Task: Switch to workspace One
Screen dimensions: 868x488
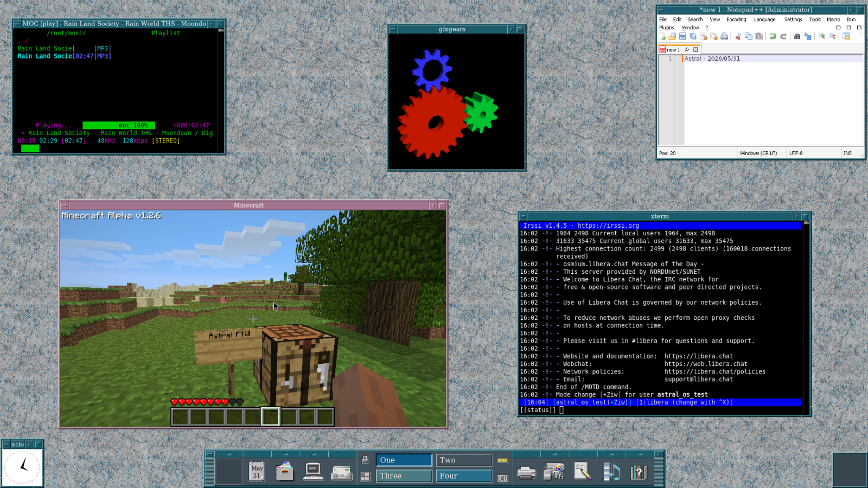Action: pyautogui.click(x=404, y=460)
